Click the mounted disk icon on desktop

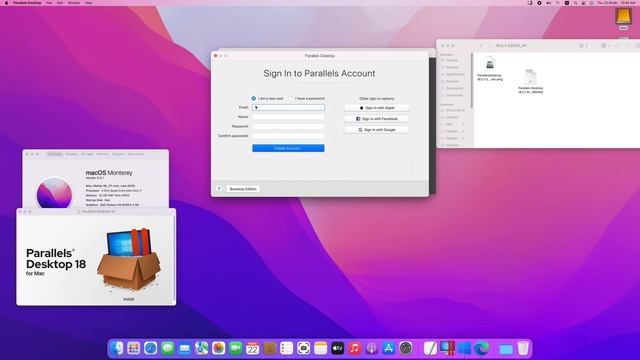pos(623,18)
